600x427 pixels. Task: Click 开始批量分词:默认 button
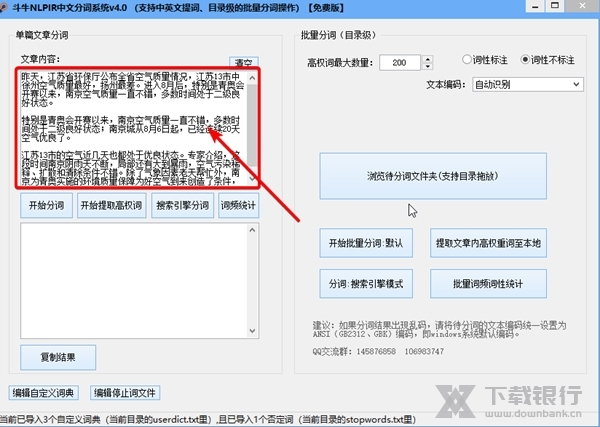click(x=366, y=243)
